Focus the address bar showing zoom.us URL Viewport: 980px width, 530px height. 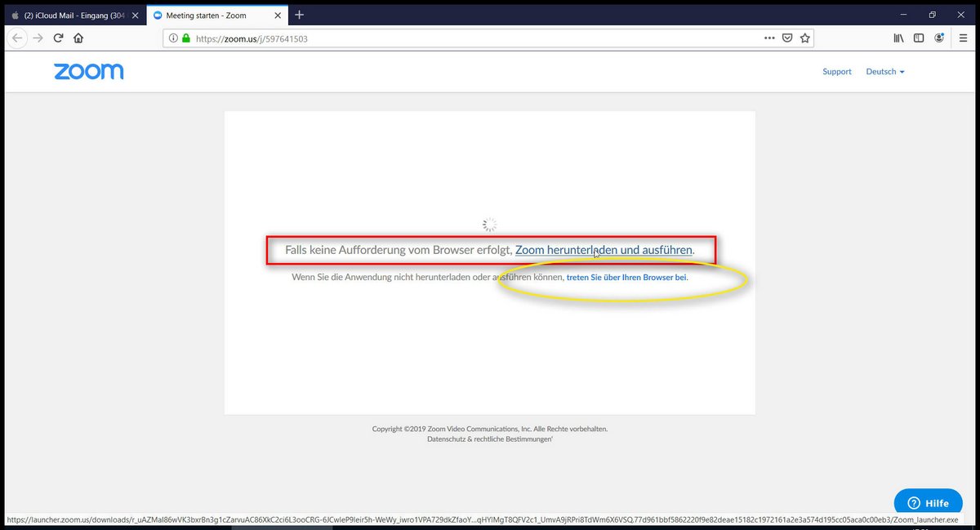pyautogui.click(x=488, y=38)
